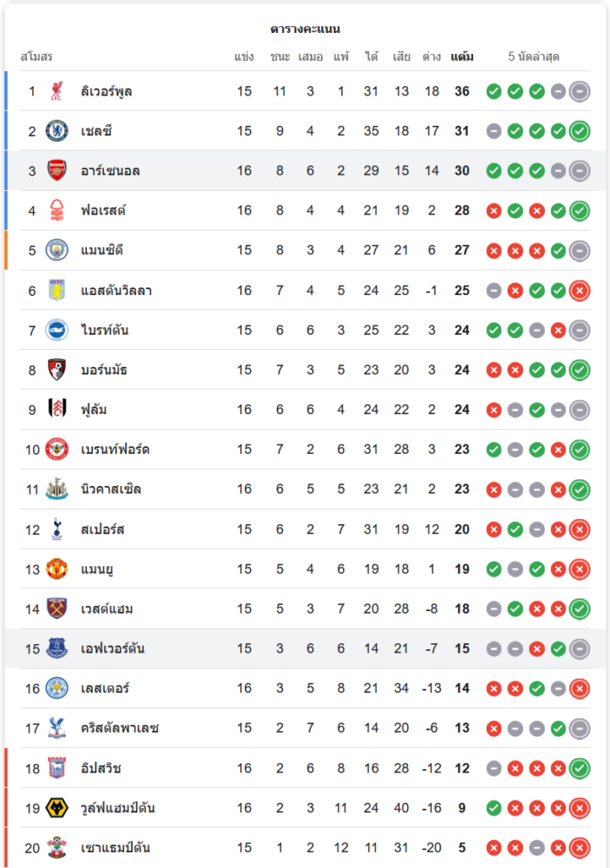This screenshot has height=868, width=610.
Task: Click the 5 นัดล่าสุด column header
Action: 534,57
